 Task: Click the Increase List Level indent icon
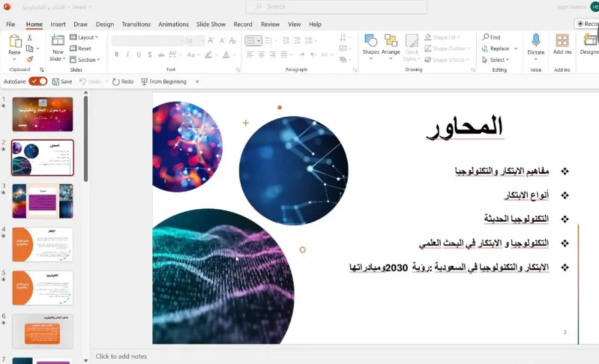[297, 40]
